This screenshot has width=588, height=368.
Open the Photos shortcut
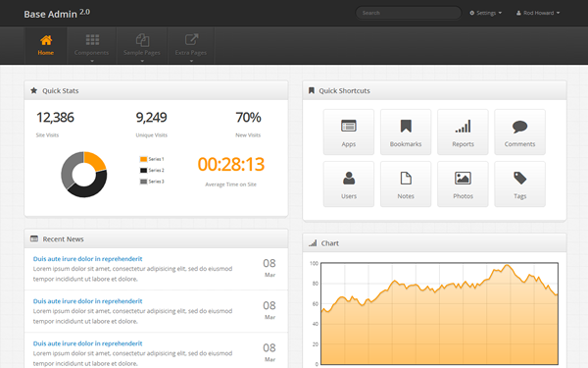click(463, 184)
